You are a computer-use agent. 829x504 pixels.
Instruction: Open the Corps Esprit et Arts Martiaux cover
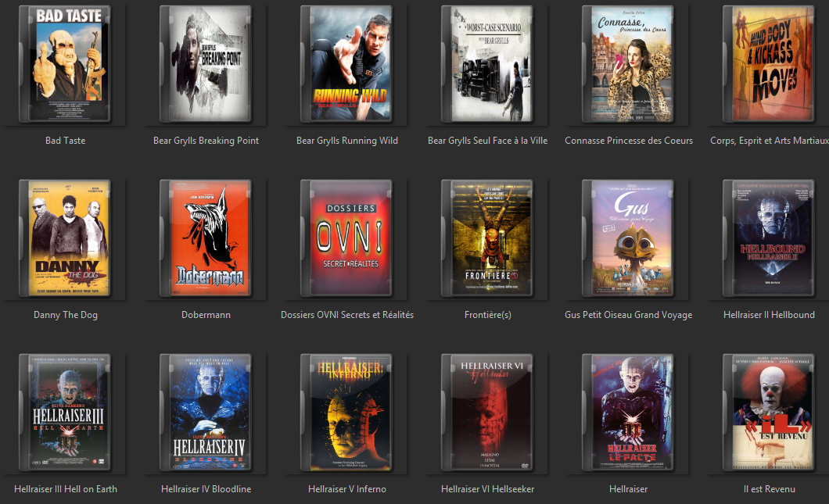coord(769,64)
